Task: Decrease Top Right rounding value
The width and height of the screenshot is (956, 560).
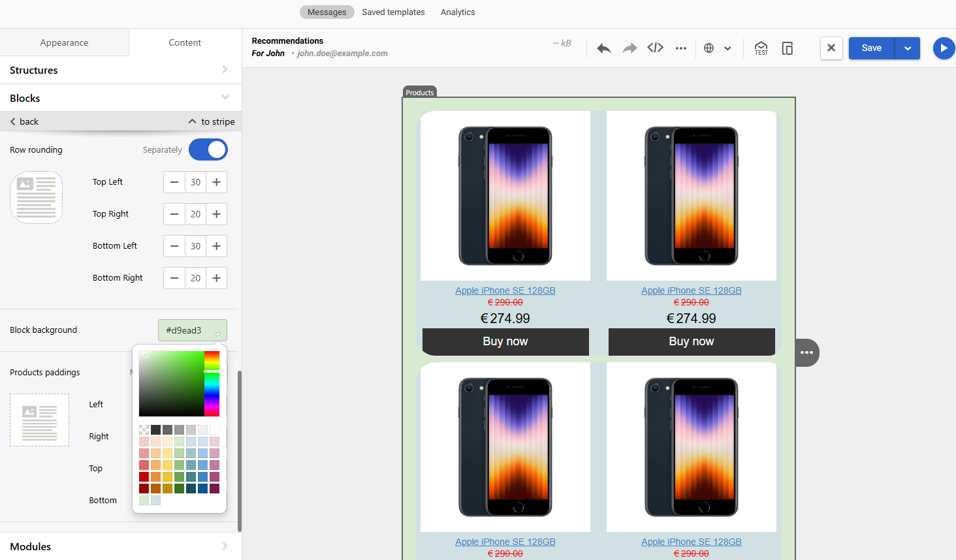Action: coord(174,214)
